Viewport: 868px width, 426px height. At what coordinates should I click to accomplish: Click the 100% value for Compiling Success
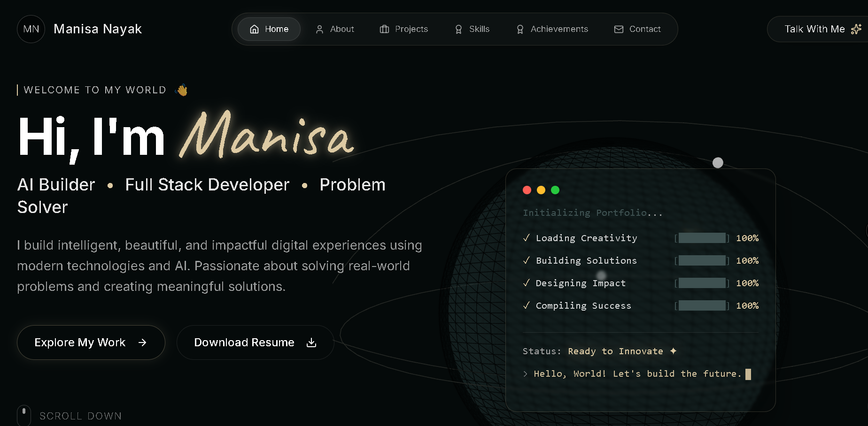click(x=747, y=305)
